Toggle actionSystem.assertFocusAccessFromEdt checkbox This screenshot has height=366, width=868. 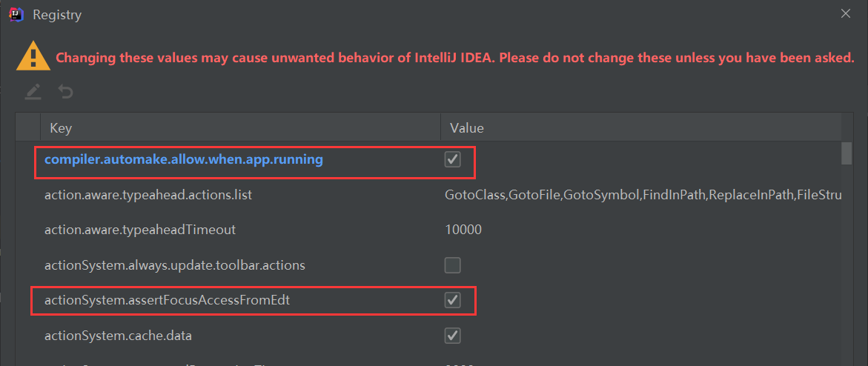452,300
